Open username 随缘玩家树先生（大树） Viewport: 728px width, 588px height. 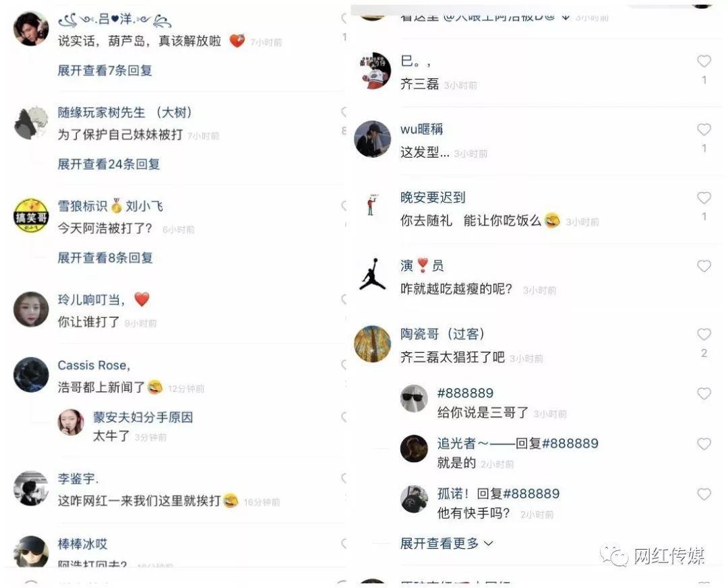(x=125, y=112)
